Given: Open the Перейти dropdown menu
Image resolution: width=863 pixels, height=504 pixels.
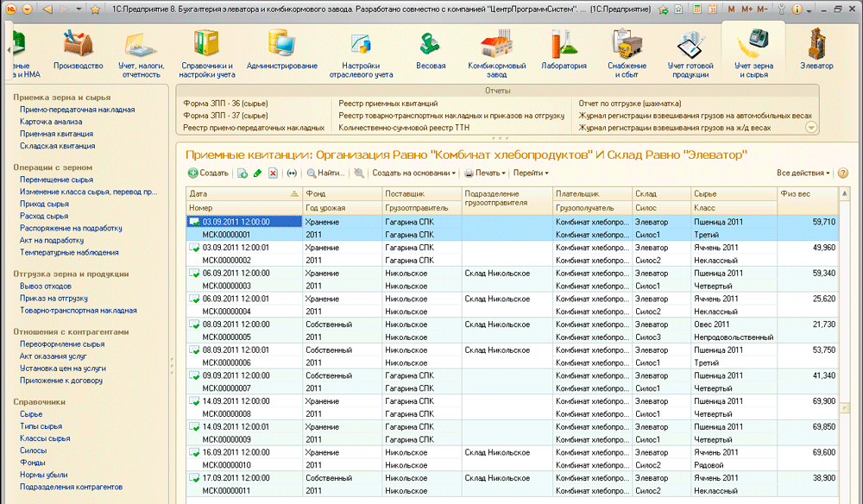Looking at the screenshot, I should click(x=531, y=173).
